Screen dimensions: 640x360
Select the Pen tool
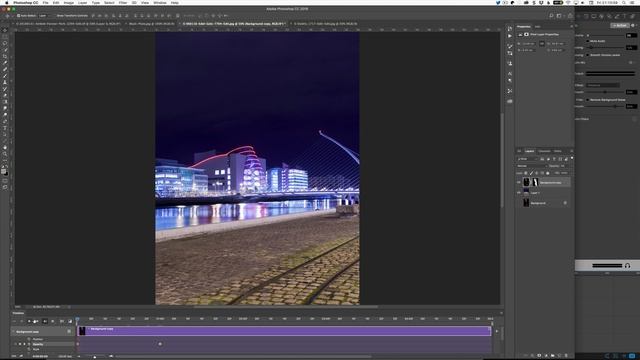[5, 122]
